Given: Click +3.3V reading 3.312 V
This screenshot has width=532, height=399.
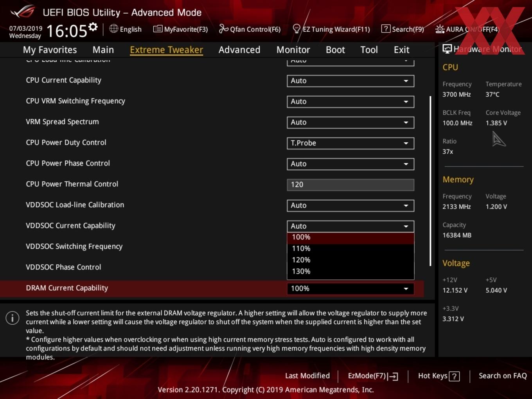Looking at the screenshot, I should (453, 319).
